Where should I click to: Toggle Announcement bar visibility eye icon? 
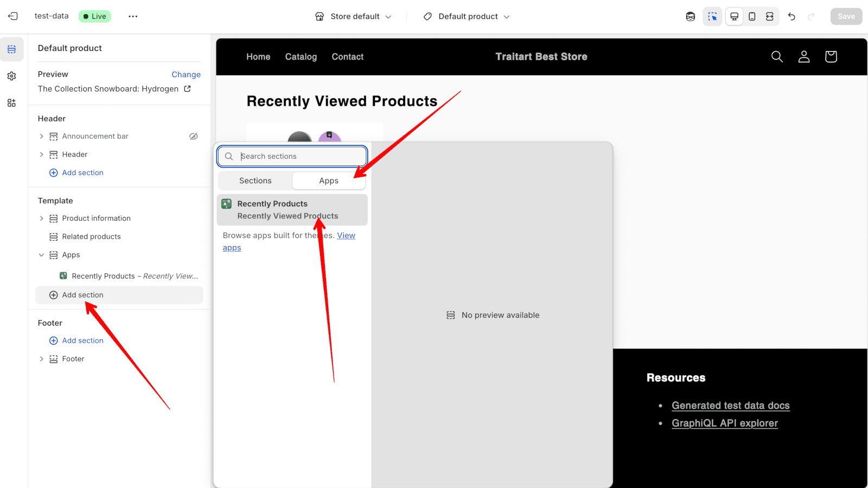tap(193, 136)
